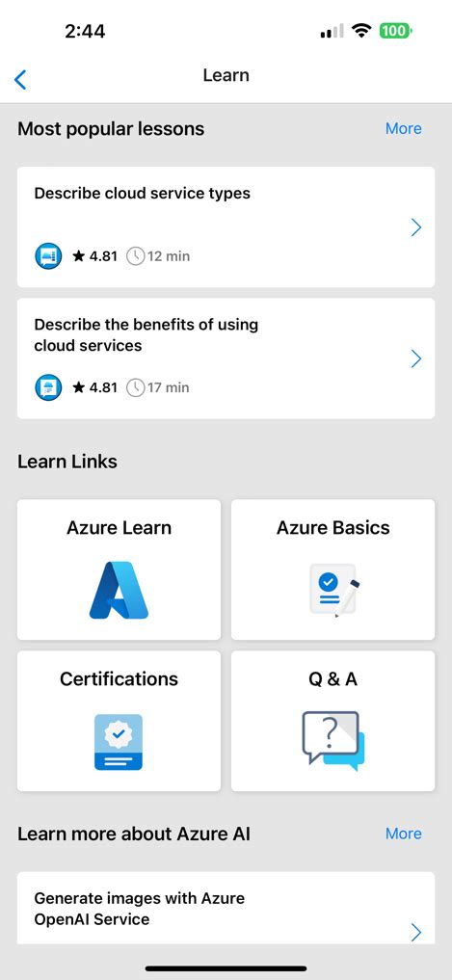Open chevron for Generate images with Azure OpenAI
This screenshot has height=980, width=452.
click(415, 932)
